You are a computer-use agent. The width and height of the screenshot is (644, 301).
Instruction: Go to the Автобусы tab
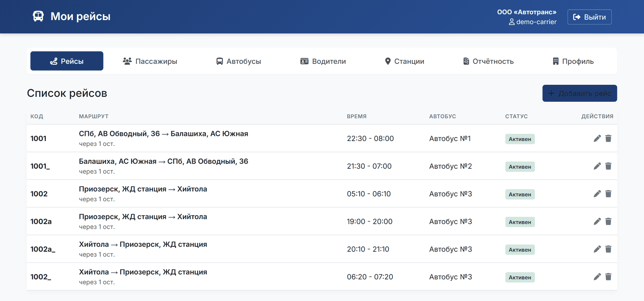pos(239,61)
